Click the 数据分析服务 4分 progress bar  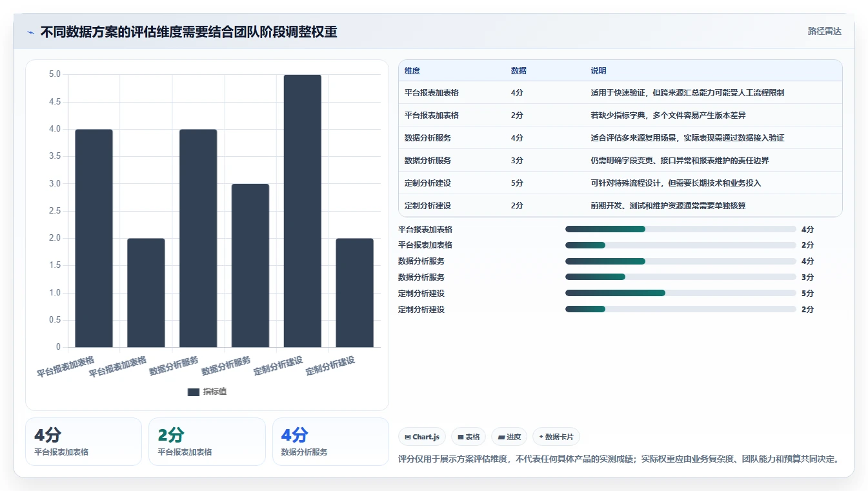pyautogui.click(x=681, y=261)
